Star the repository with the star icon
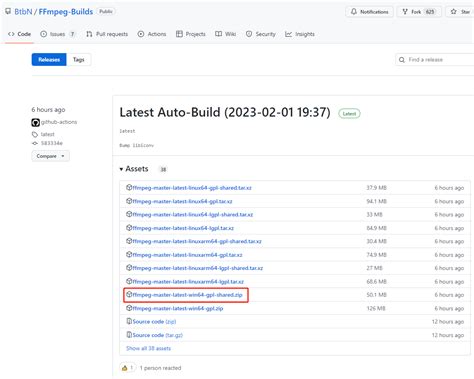The width and height of the screenshot is (474, 379). tap(453, 12)
